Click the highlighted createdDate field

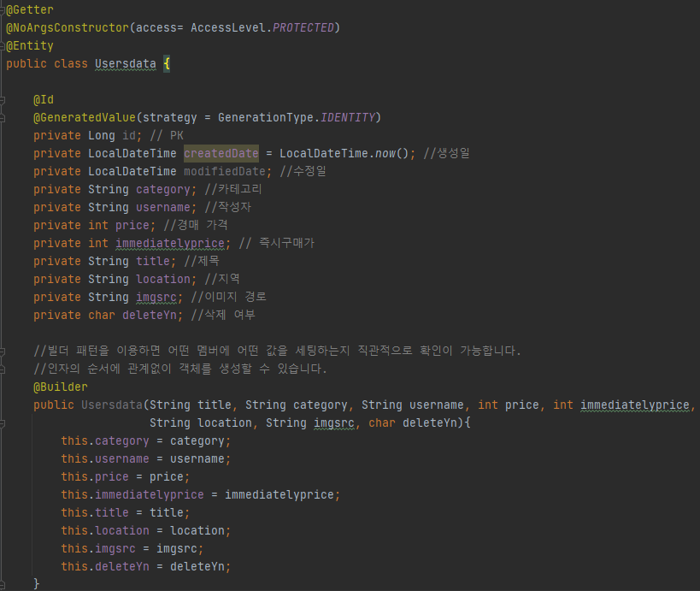pos(221,153)
